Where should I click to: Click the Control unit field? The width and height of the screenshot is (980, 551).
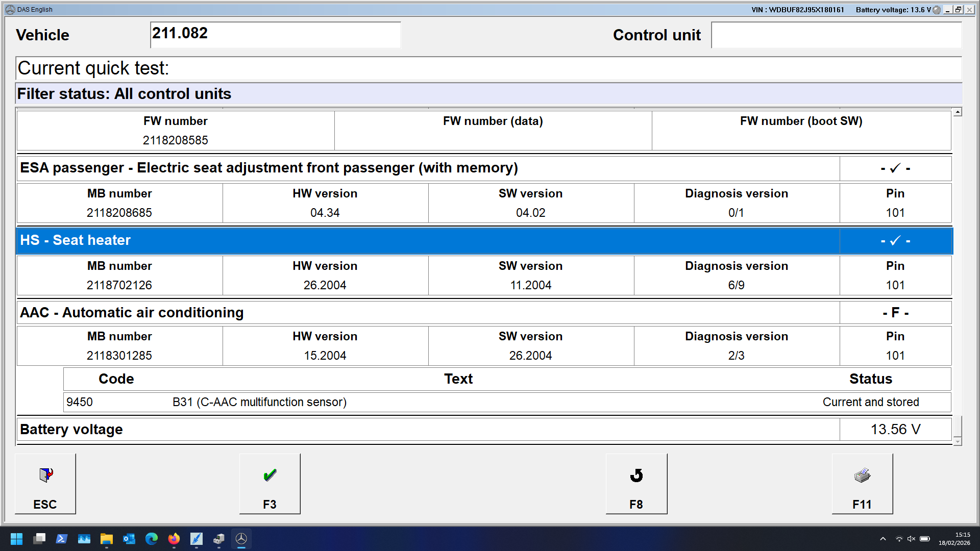(836, 35)
